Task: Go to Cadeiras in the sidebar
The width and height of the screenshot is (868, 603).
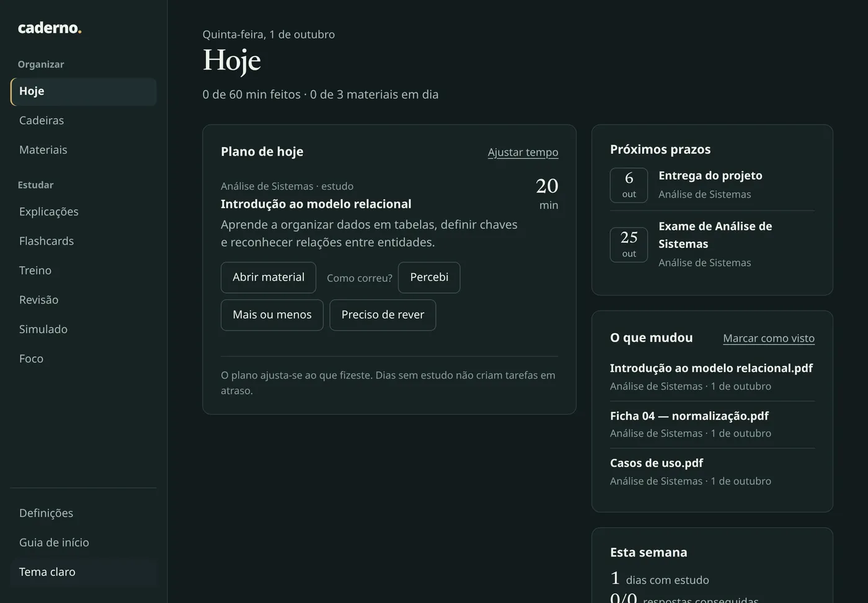Action: pyautogui.click(x=83, y=121)
